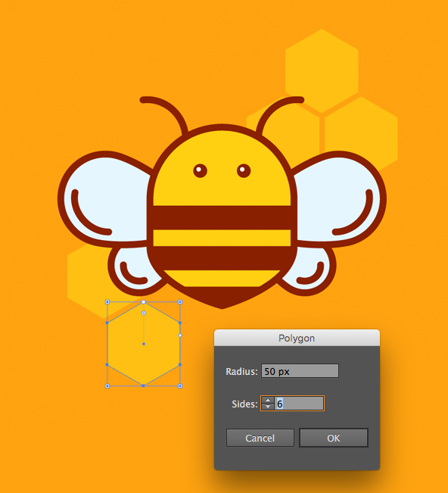Screen dimensions: 448x493
Task: Click the Radius label in dialog
Action: coord(241,371)
